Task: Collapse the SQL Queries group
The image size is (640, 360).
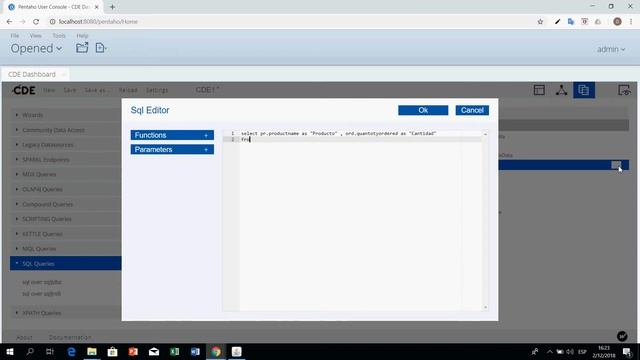Action: coord(65,264)
